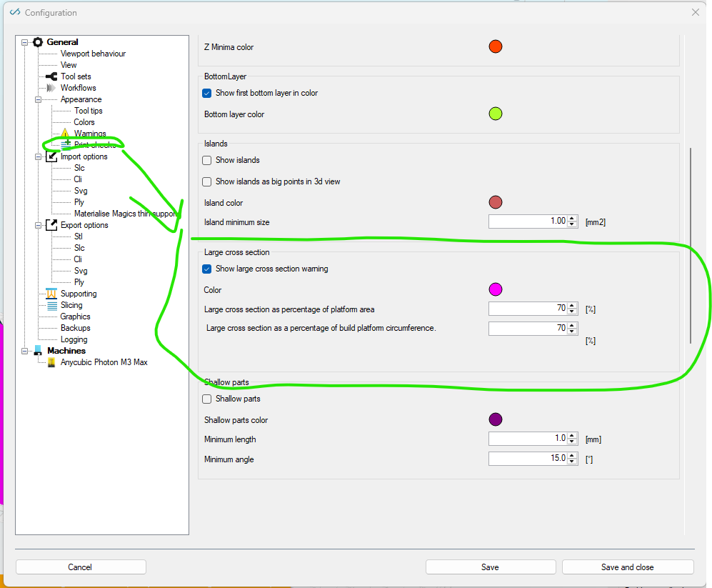Click the Warnings triangle icon
This screenshot has width=712, height=588.
(x=64, y=134)
